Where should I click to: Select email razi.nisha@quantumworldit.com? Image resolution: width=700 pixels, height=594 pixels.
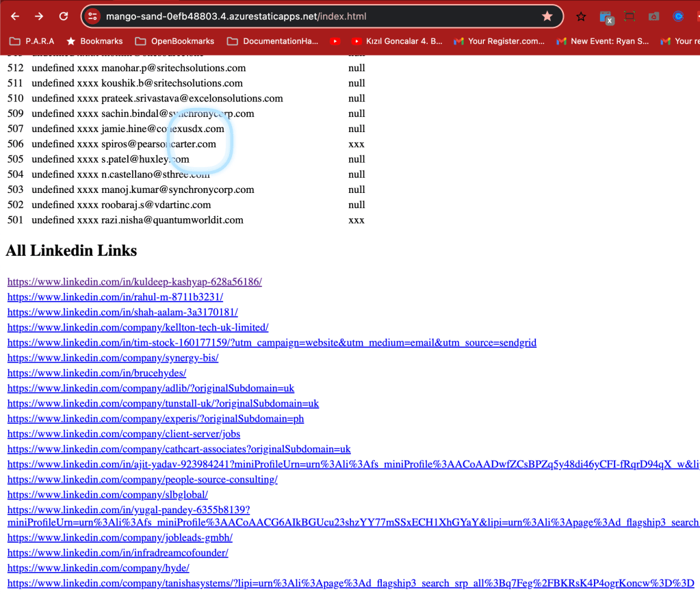tap(172, 220)
